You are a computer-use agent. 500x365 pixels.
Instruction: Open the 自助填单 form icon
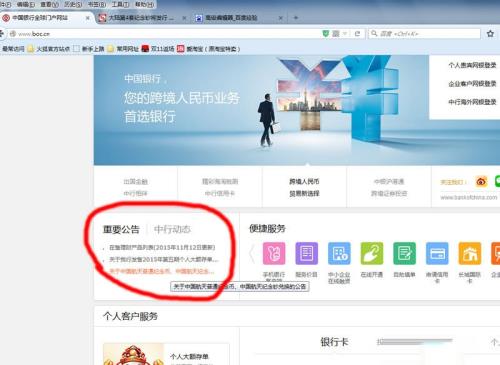404,253
